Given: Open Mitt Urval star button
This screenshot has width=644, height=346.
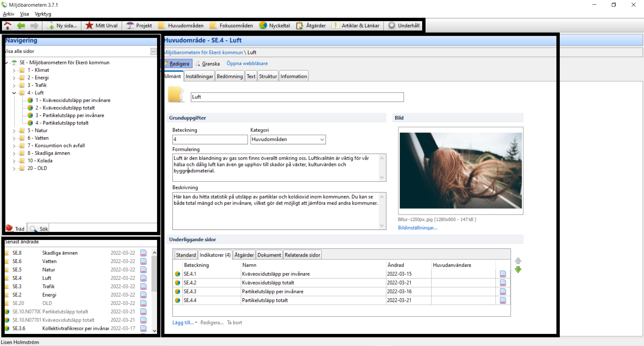Looking at the screenshot, I should point(102,26).
